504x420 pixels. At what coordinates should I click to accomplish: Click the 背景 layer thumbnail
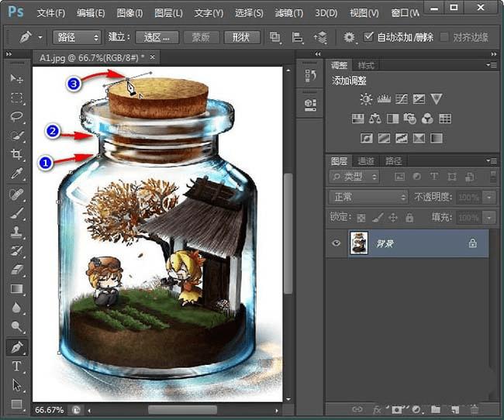pos(360,243)
